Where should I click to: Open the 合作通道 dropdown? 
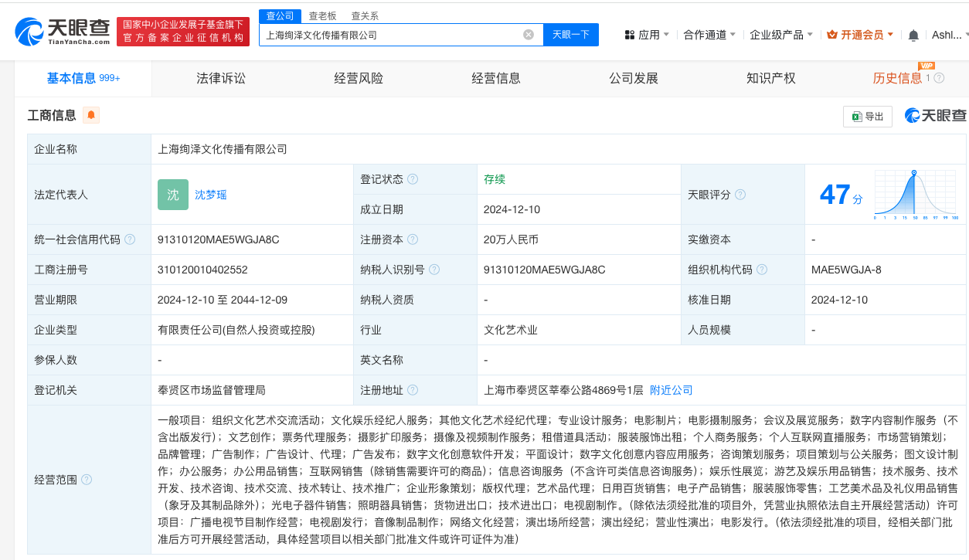point(709,35)
